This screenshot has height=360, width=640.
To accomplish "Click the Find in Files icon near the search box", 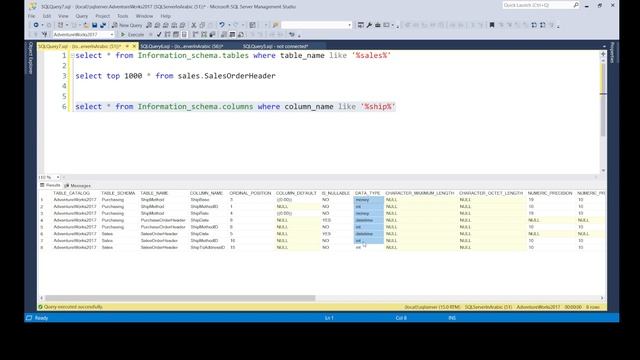I will (276, 25).
